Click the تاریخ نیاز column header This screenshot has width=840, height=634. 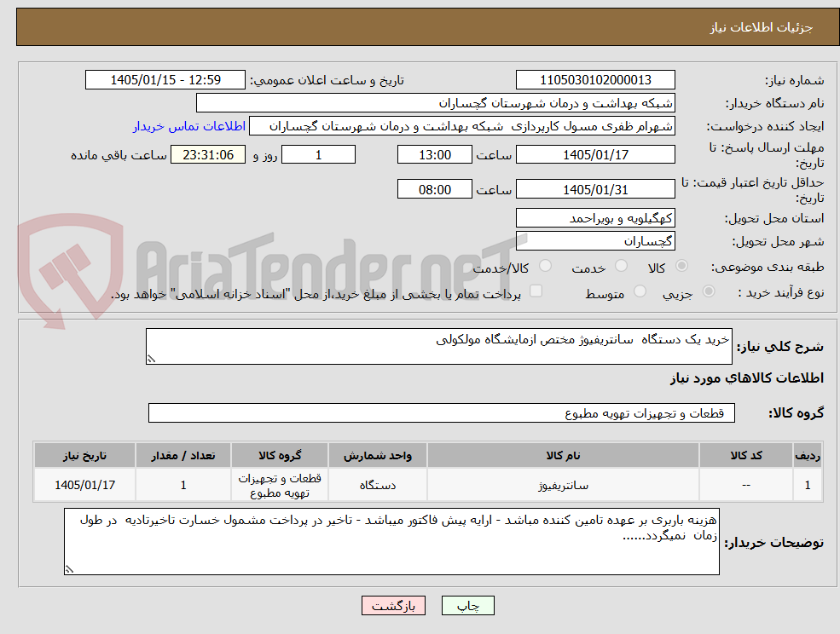tap(84, 455)
